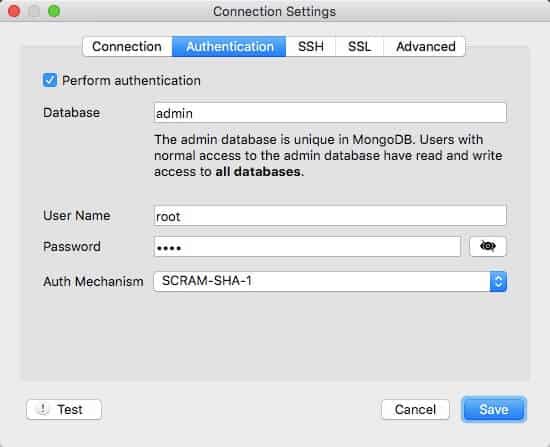Viewport: 550px width, 447px height.
Task: Close the window with the red button
Action: 14,11
